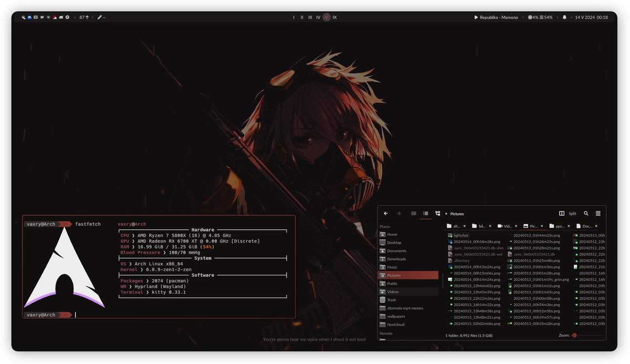Select the .directory file
The width and height of the screenshot is (630, 364).
click(x=459, y=260)
